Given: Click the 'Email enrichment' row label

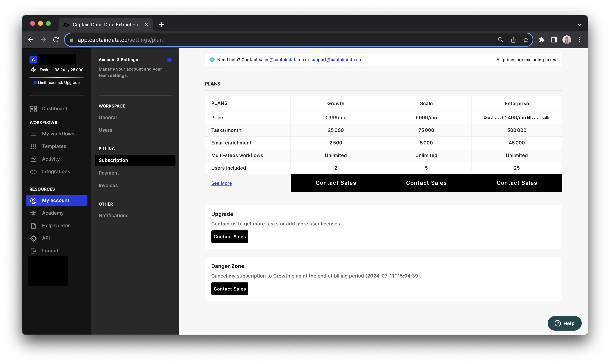Looking at the screenshot, I should (x=231, y=143).
